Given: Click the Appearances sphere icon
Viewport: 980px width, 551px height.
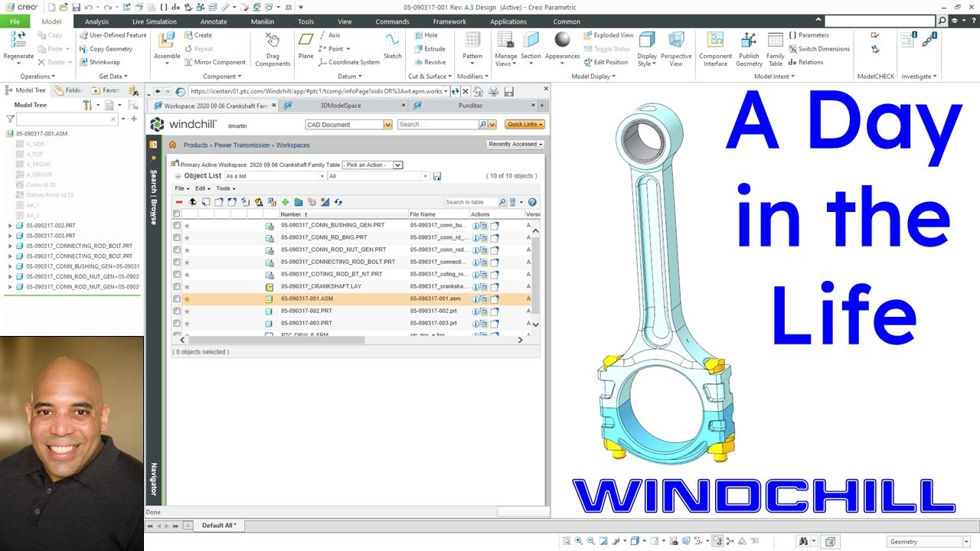Looking at the screenshot, I should [563, 40].
